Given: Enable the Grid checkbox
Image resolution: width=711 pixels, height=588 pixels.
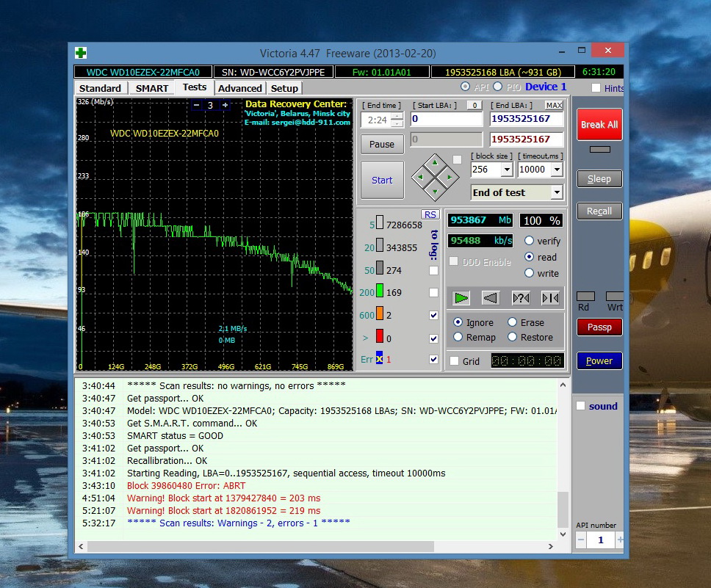Looking at the screenshot, I should pos(455,361).
